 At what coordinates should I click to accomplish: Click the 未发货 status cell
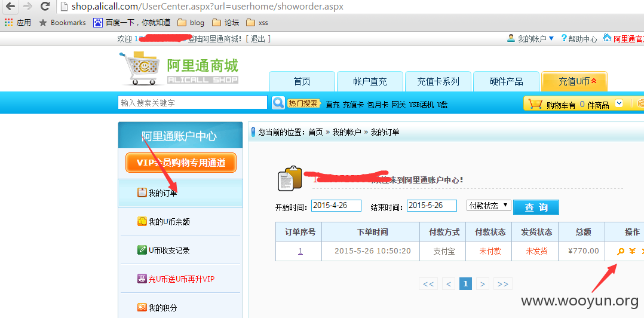click(x=535, y=250)
